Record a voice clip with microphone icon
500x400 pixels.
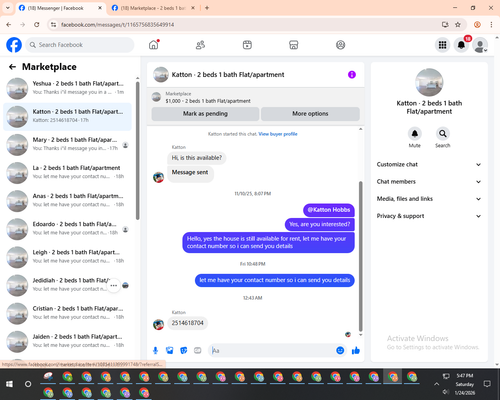coord(155,350)
